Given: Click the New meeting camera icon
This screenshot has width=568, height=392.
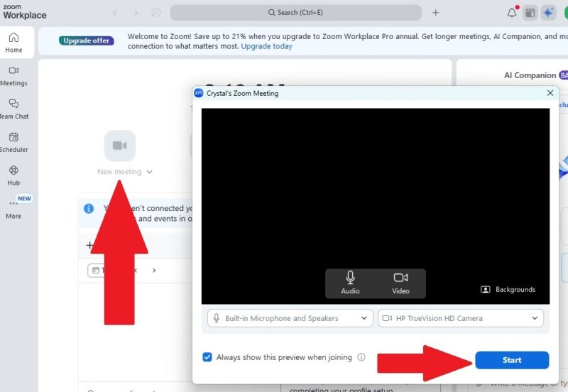Looking at the screenshot, I should pyautogui.click(x=120, y=146).
